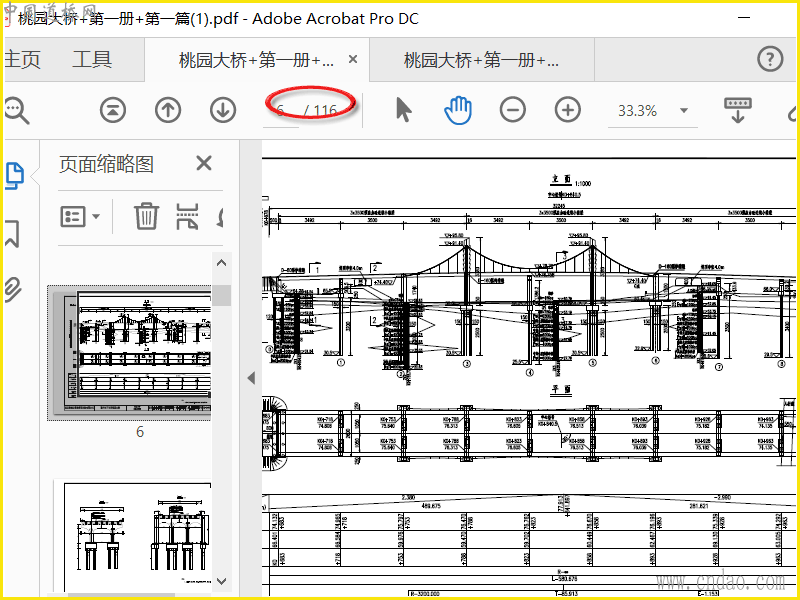This screenshot has width=800, height=600.
Task: Switch to the 工具 tab
Action: [92, 59]
